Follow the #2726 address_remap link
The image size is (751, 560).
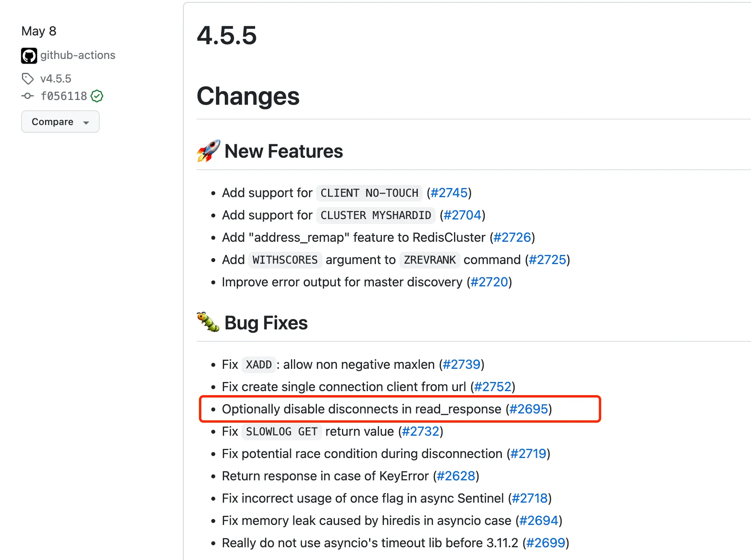tap(512, 237)
